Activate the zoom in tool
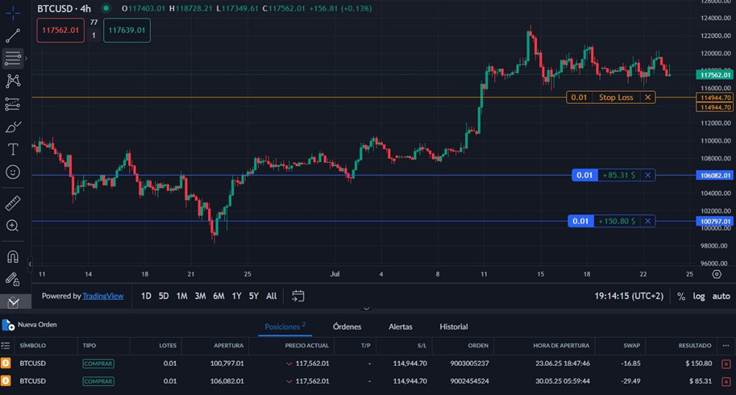The image size is (736, 395). [13, 226]
